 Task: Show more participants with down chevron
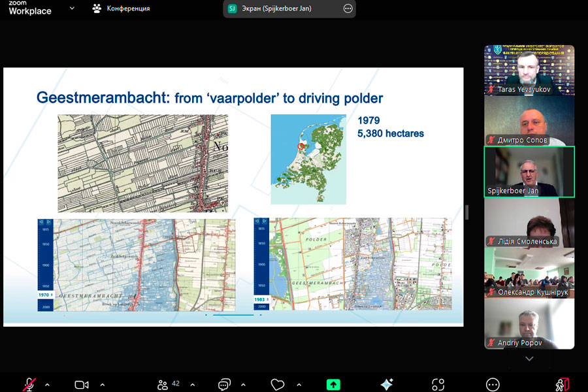pos(529,359)
